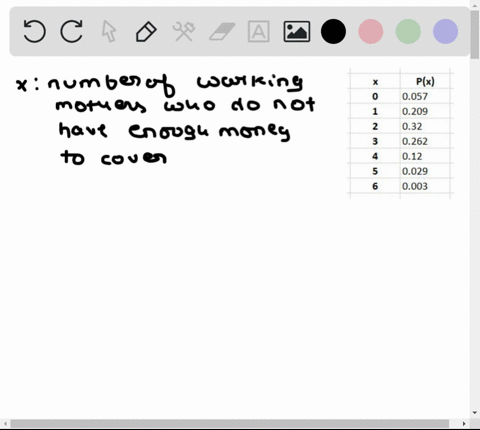
Task: Click the handwritten word 'working'
Action: coord(250,82)
